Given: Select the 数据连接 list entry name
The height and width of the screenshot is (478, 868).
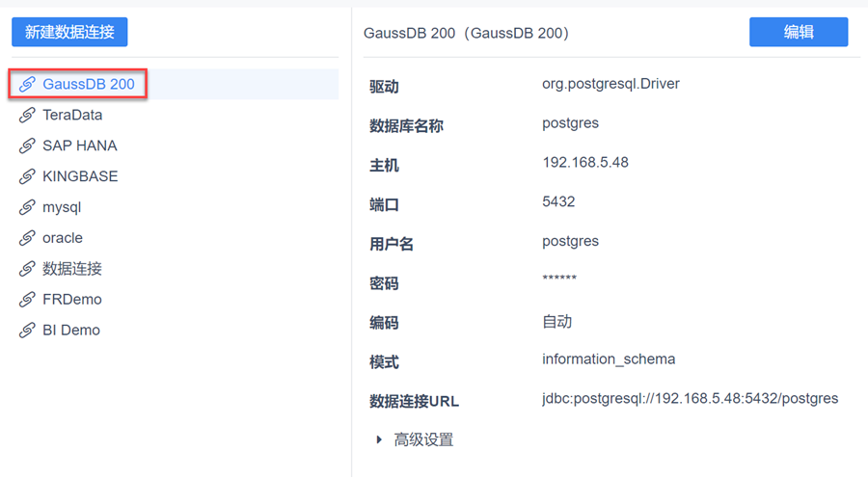Looking at the screenshot, I should tap(72, 269).
